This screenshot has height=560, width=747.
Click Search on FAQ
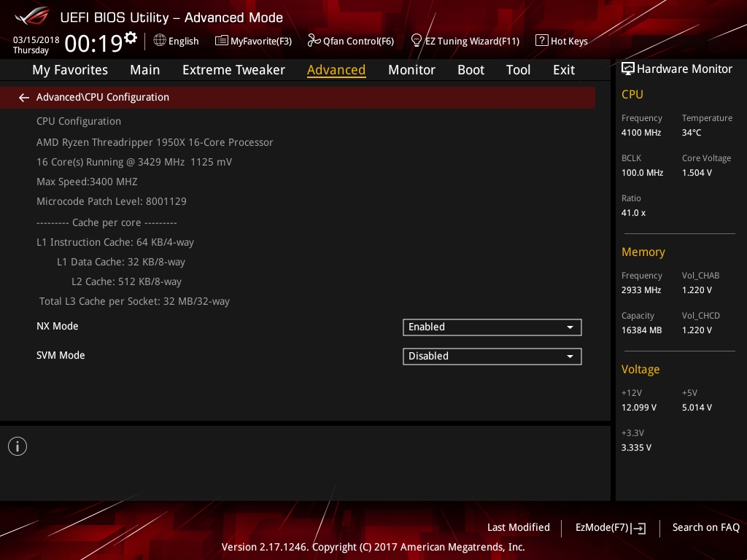pos(705,527)
